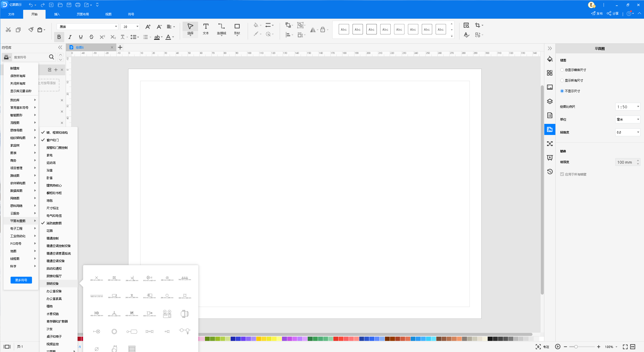Switch to the 插入 ribbon tab

point(57,14)
